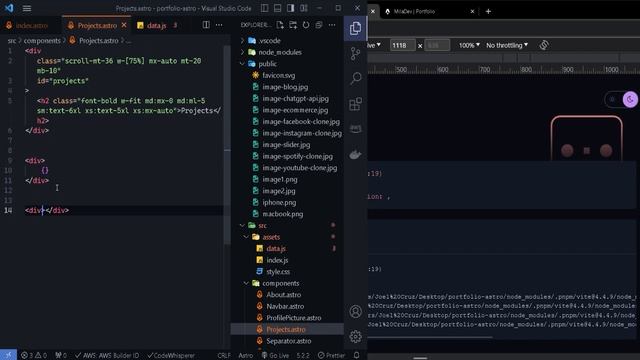The width and height of the screenshot is (640, 360).
Task: Switch the page to the light theme sun
Action: 612,99
